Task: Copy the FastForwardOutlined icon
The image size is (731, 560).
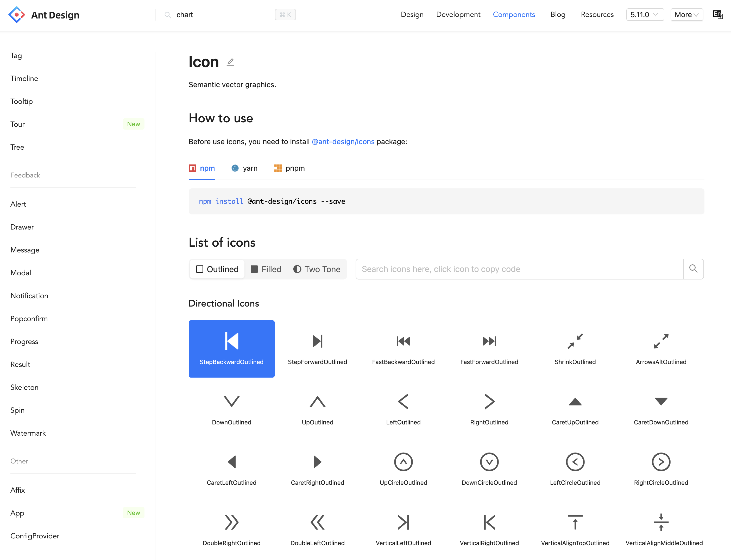Action: (x=489, y=348)
